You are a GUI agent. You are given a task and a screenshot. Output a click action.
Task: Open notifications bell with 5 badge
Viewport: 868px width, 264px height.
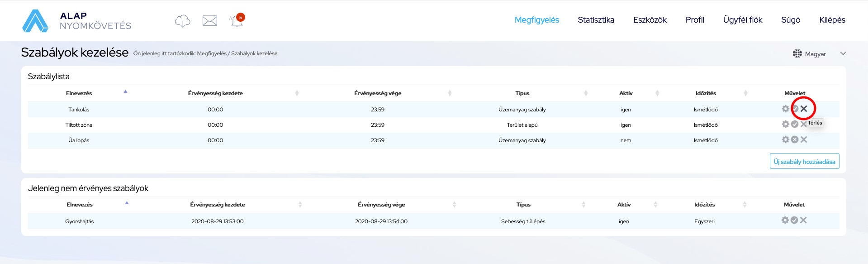pos(237,21)
